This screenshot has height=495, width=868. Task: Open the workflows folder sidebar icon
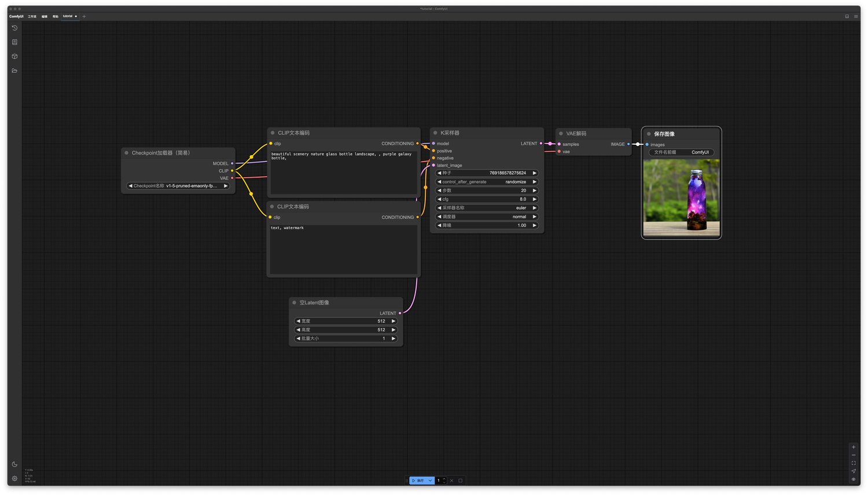[14, 71]
